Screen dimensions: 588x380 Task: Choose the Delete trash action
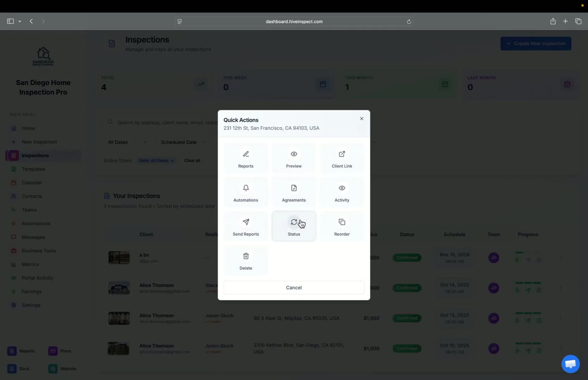pyautogui.click(x=246, y=260)
